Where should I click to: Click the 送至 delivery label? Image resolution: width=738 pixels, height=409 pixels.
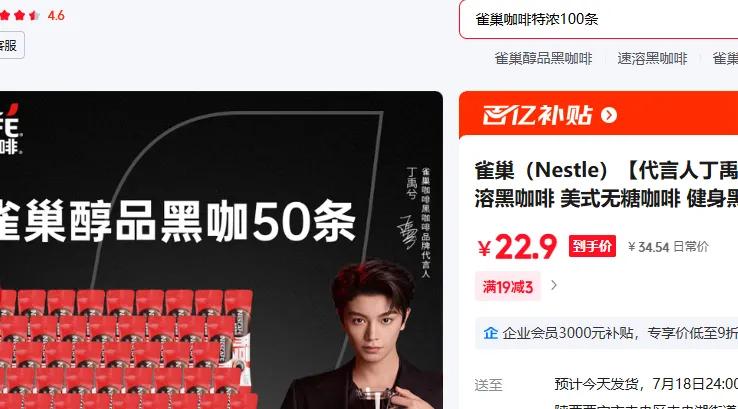point(489,385)
